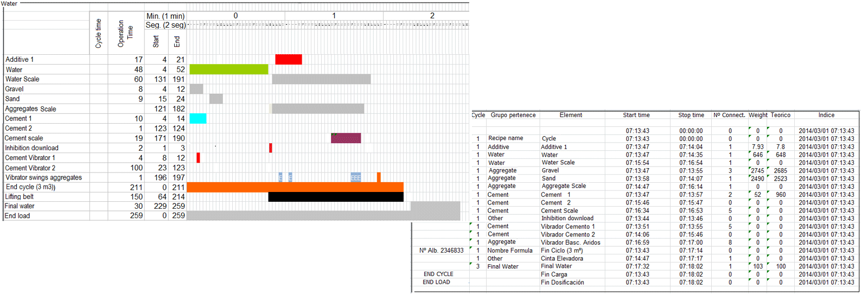Click the 'END CYCLE' label cell

pyautogui.click(x=438, y=274)
